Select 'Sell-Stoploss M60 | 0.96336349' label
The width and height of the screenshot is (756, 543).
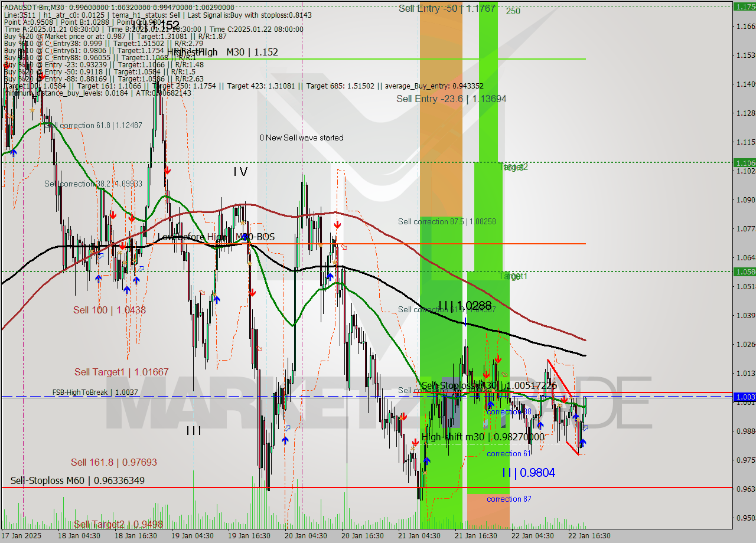[x=77, y=480]
